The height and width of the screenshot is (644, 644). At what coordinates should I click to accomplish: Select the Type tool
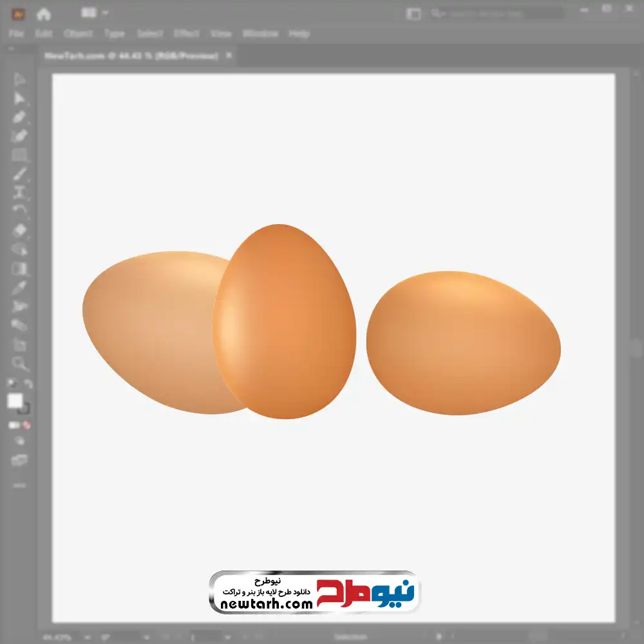(x=19, y=192)
